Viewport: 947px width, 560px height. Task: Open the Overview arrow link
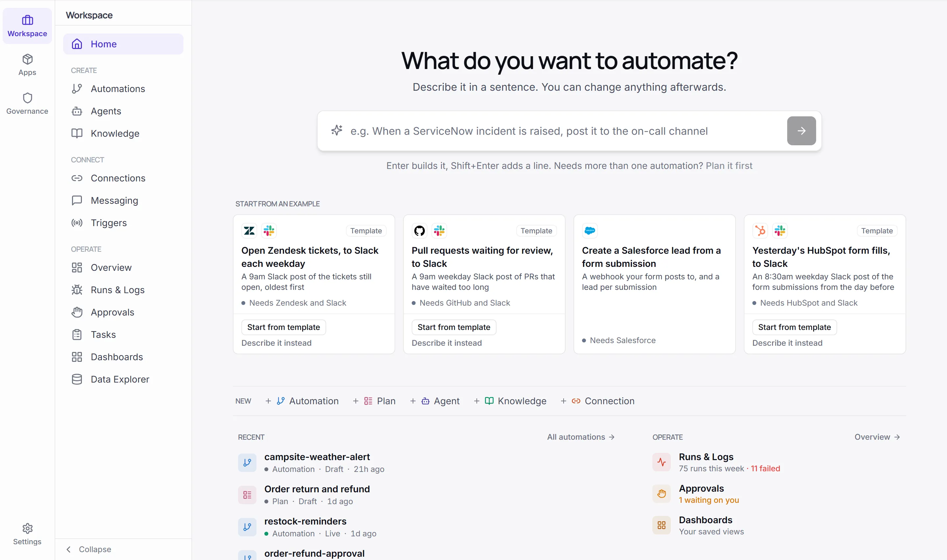877,437
